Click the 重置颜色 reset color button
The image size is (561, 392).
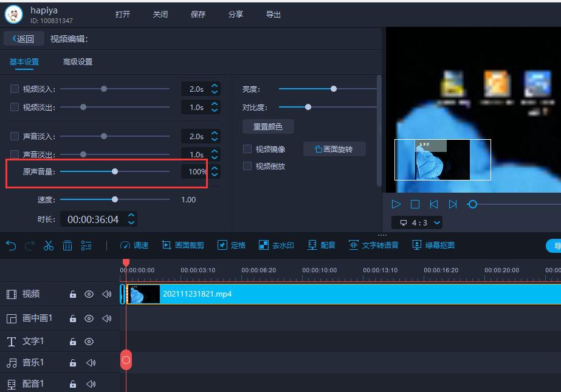267,126
